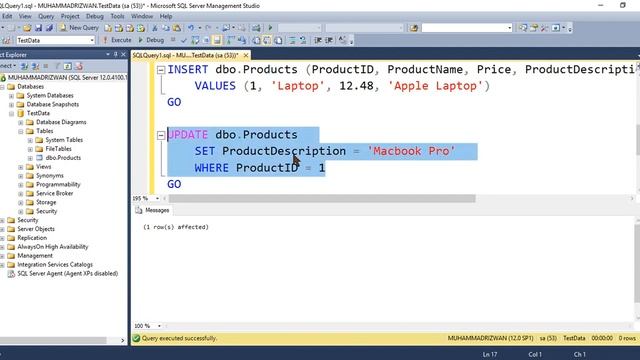Open the Query menu
The height and width of the screenshot is (360, 640).
tap(46, 16)
